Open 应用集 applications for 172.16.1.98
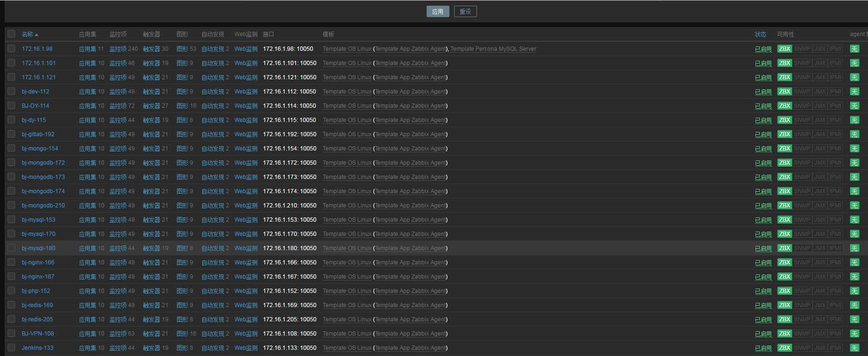Viewport: 868px width, 356px height. (88, 49)
